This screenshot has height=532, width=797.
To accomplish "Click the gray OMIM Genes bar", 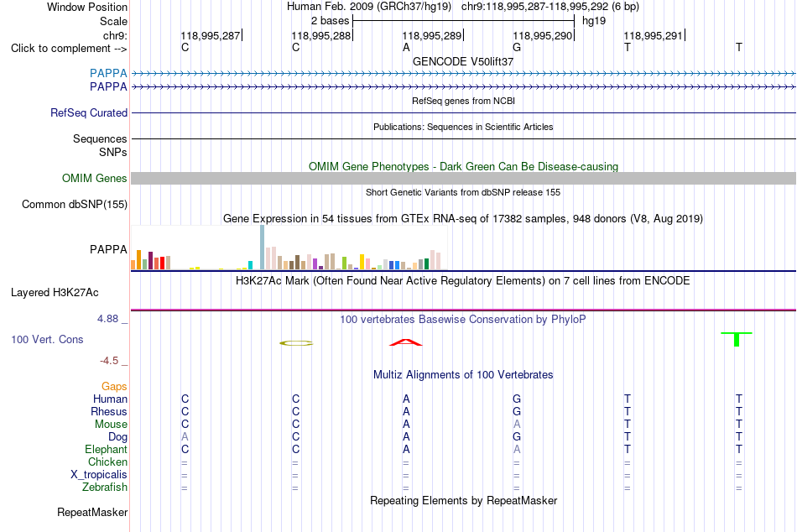I will [463, 178].
